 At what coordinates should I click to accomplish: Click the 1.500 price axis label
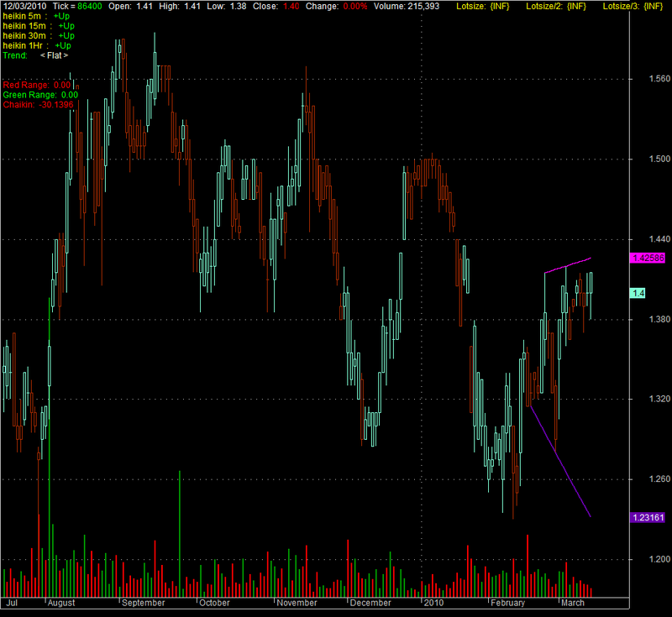659,159
